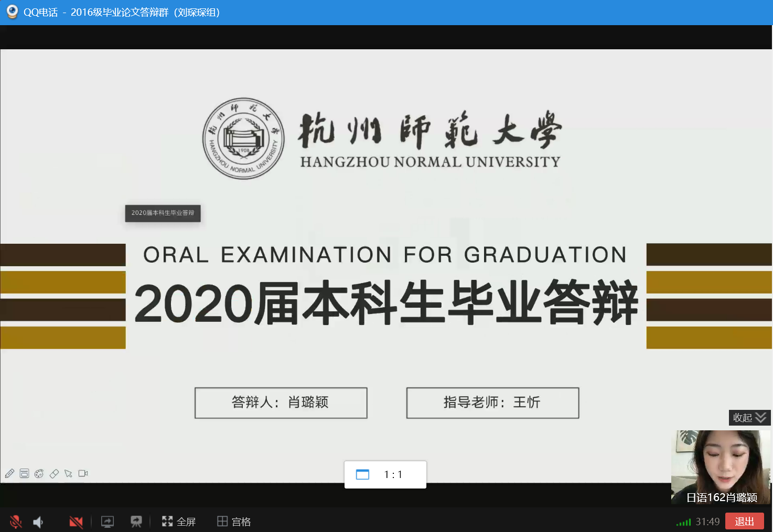Select the pencil annotation tool
The width and height of the screenshot is (773, 532).
[9, 474]
